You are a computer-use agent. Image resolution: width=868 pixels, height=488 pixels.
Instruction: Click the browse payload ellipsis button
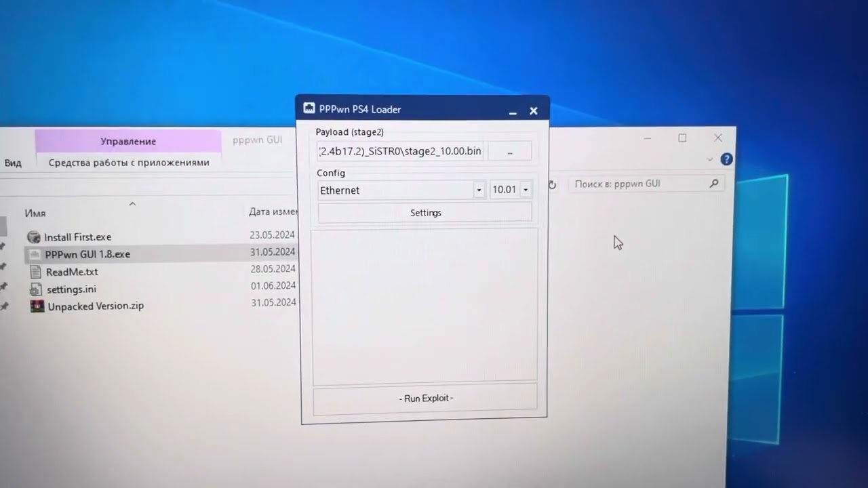[510, 152]
